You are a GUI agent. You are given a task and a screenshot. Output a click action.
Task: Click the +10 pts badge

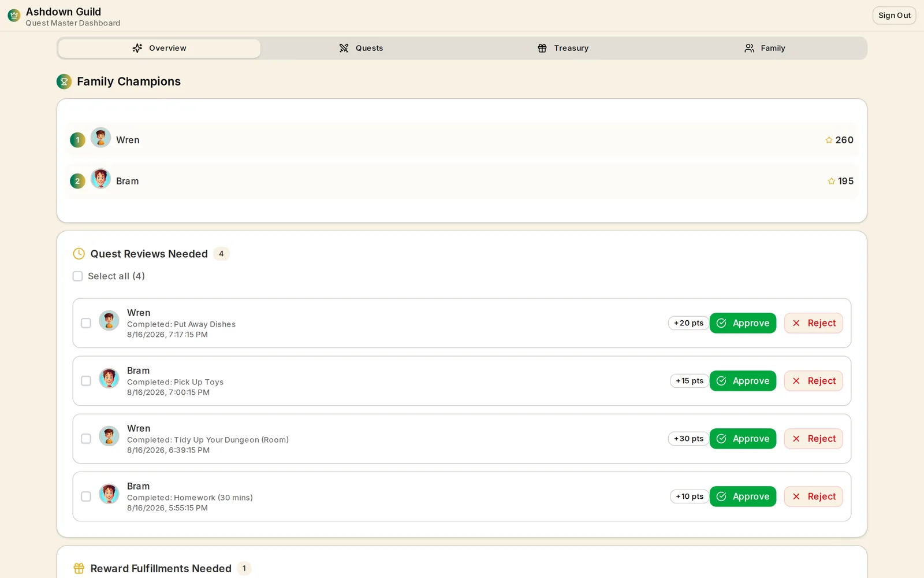pos(690,497)
